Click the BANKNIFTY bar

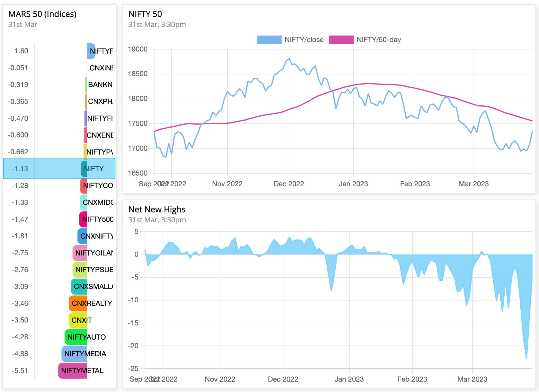pyautogui.click(x=86, y=85)
